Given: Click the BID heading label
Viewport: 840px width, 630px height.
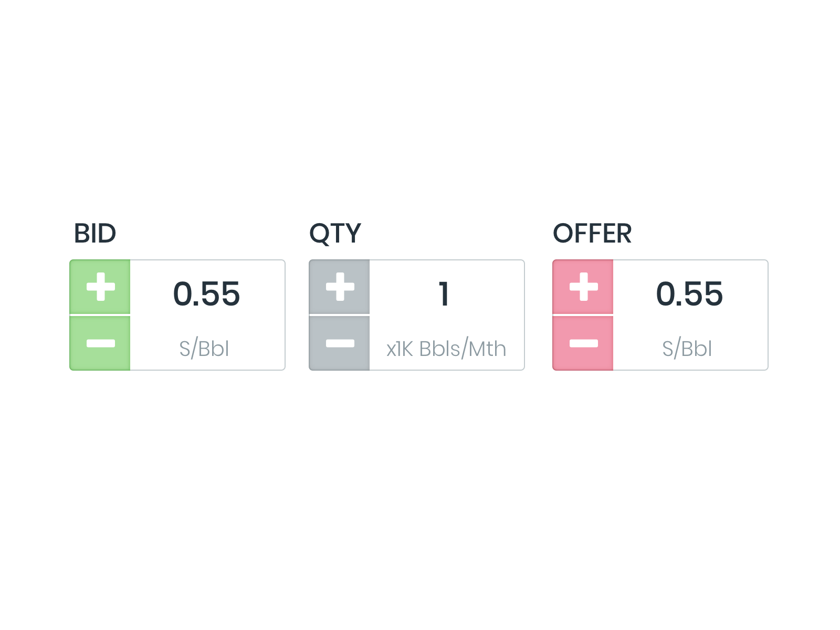Looking at the screenshot, I should 94,234.
